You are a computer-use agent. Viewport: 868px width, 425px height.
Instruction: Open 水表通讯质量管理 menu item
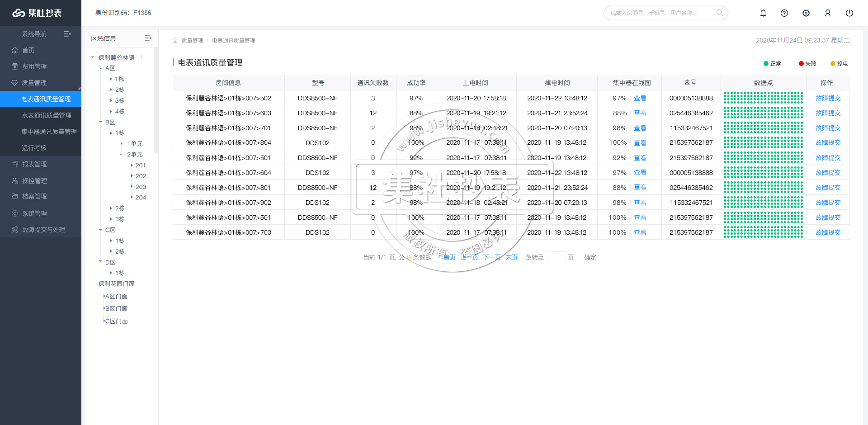47,115
